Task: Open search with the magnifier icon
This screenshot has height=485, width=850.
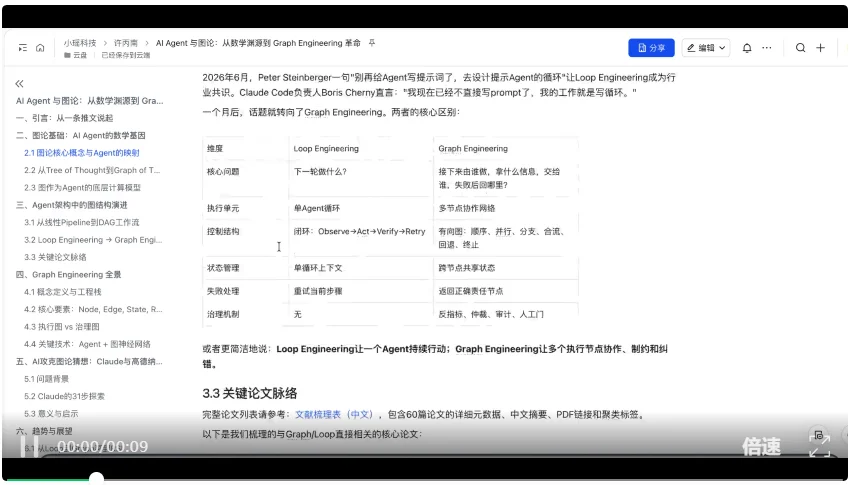Action: coord(801,48)
